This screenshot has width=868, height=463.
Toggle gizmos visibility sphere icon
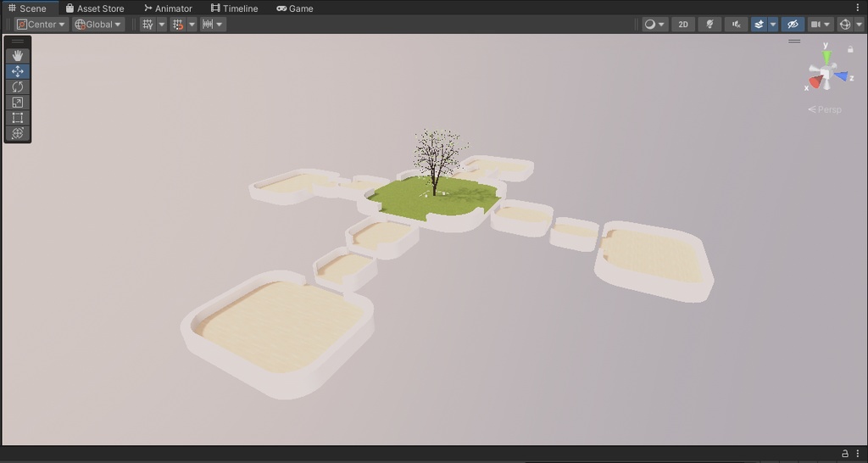[x=845, y=25]
